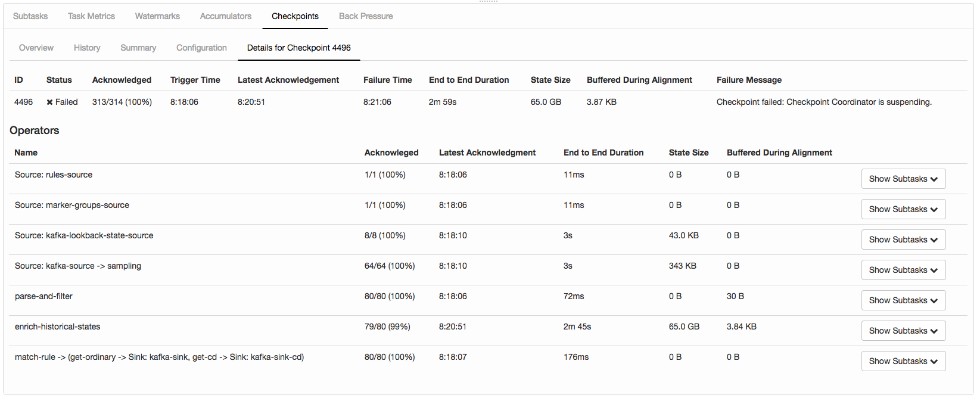The width and height of the screenshot is (980, 398).
Task: View the checkpoint History sub-tab
Action: [87, 48]
